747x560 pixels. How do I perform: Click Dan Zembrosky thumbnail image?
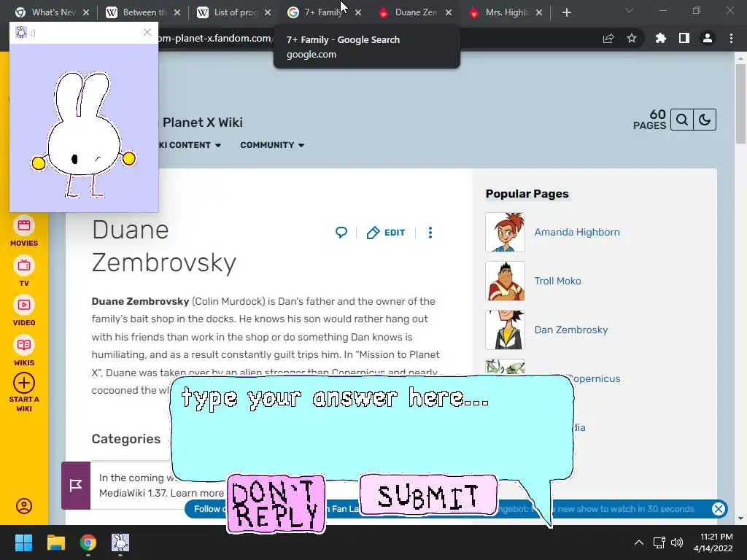point(505,330)
